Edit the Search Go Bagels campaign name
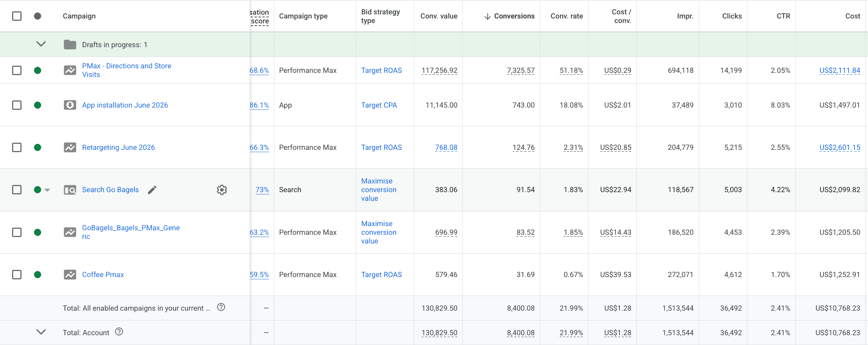The image size is (868, 345). (x=152, y=190)
